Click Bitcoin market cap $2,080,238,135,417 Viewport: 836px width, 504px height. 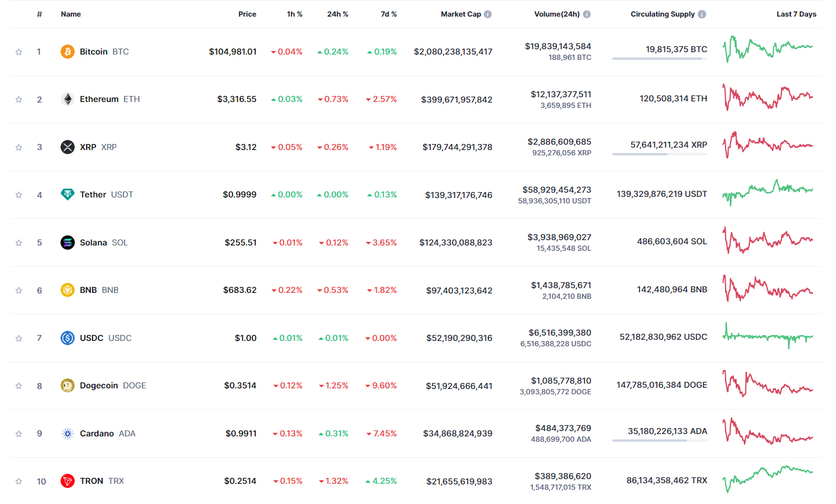453,52
